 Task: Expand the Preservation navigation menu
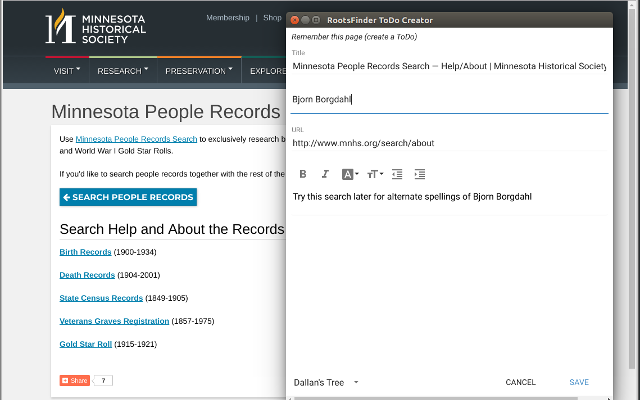click(x=198, y=71)
